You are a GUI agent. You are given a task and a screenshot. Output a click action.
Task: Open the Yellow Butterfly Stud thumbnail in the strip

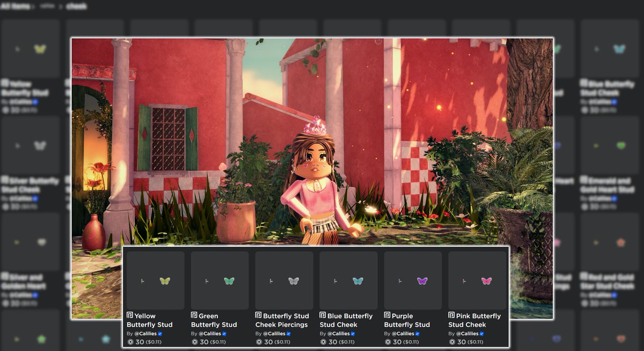(x=156, y=281)
